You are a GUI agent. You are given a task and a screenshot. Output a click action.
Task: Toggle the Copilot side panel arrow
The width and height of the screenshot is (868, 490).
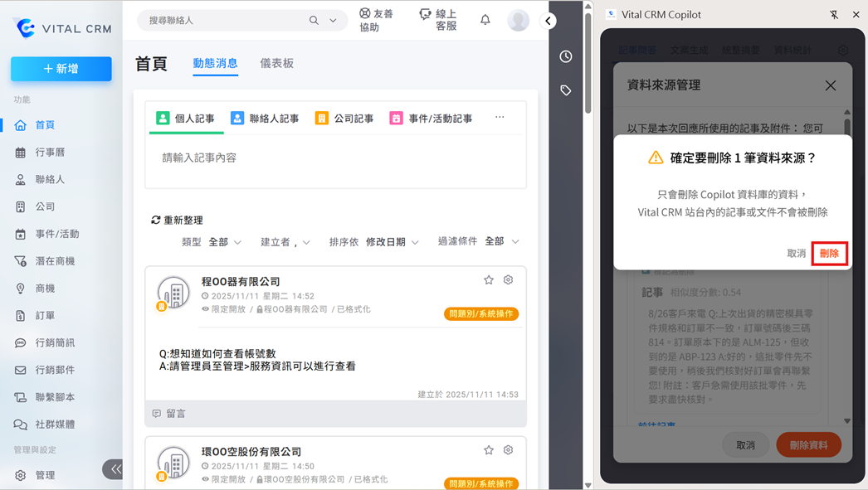pyautogui.click(x=549, y=21)
